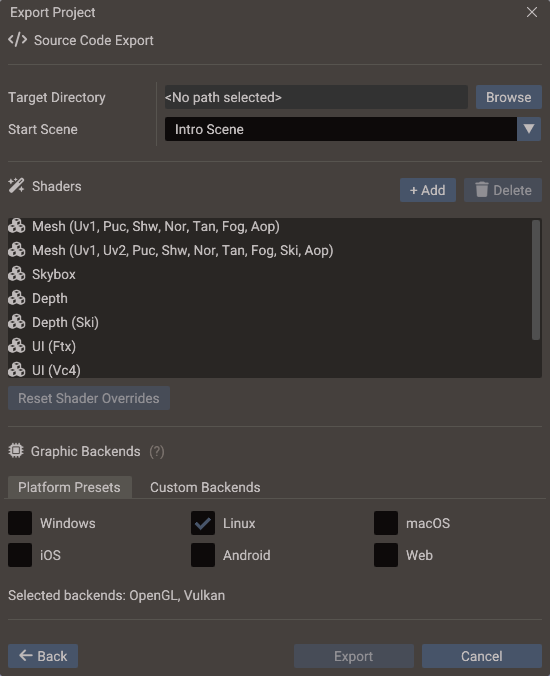550x676 pixels.
Task: Click the left arrow icon on Back button
Action: pos(26,655)
